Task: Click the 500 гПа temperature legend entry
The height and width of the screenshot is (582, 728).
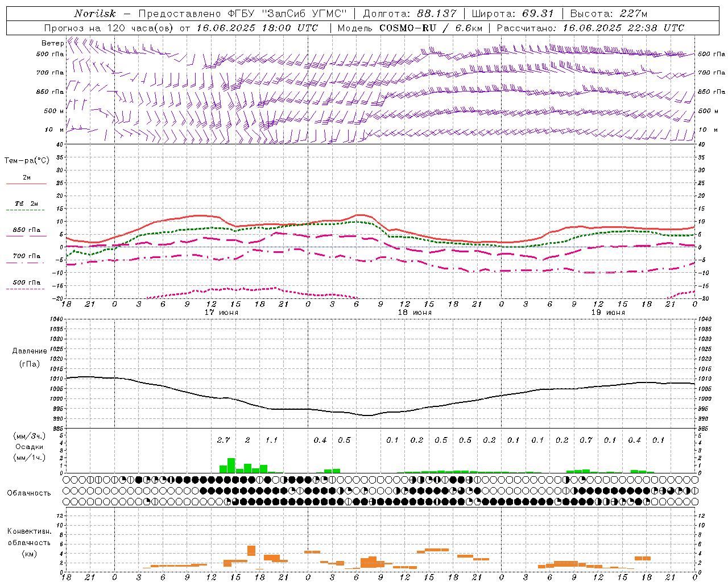Action: [27, 282]
